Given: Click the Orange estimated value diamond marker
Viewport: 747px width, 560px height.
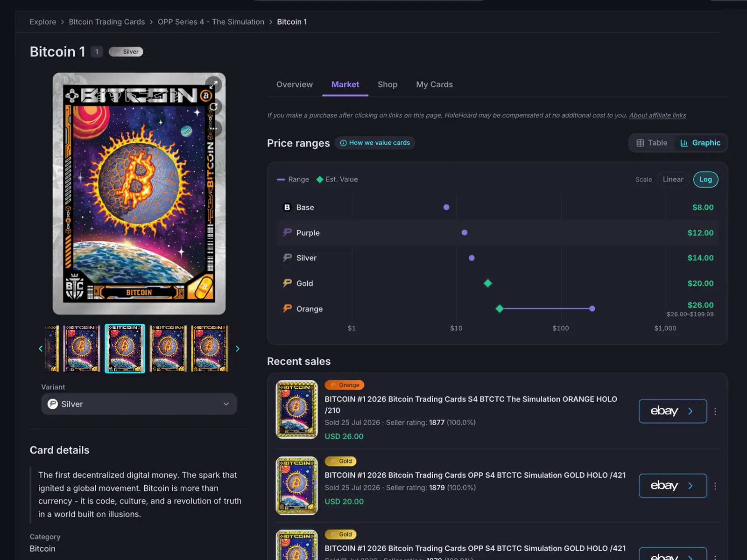Looking at the screenshot, I should click(500, 308).
